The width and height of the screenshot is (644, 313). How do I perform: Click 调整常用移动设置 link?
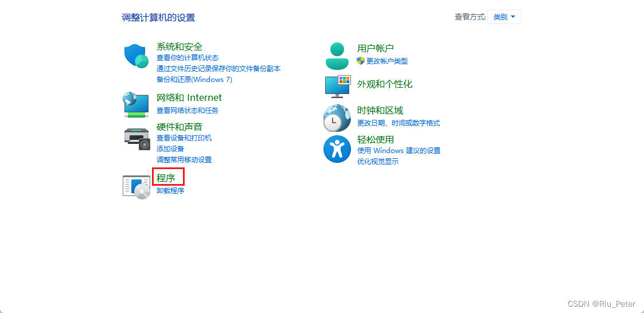[184, 159]
